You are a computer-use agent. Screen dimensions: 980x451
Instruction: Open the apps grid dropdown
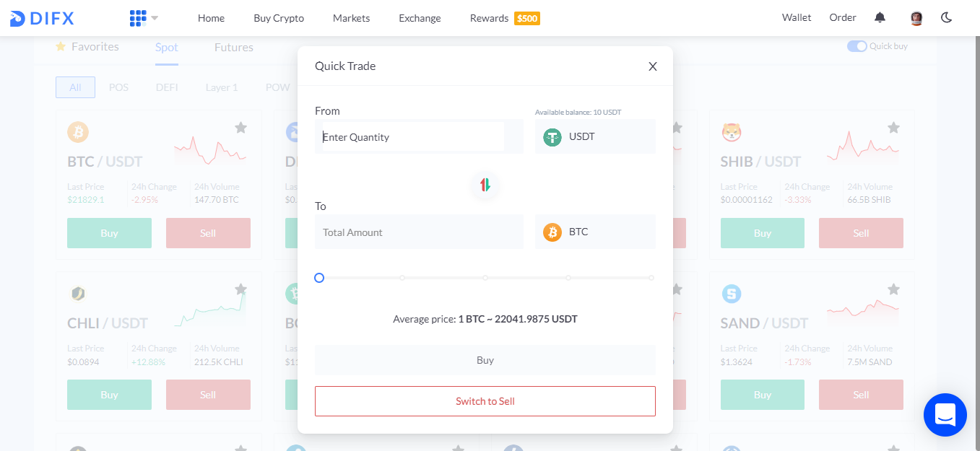pos(144,18)
